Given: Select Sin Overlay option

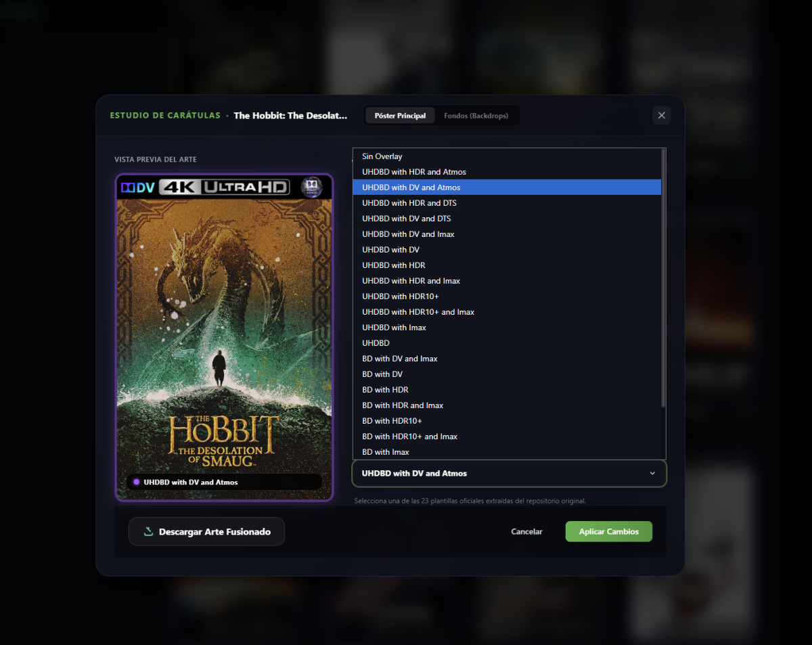Looking at the screenshot, I should 507,156.
